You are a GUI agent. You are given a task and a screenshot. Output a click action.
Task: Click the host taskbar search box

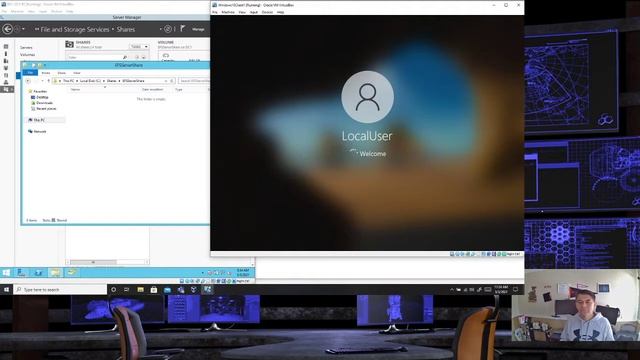coord(60,289)
